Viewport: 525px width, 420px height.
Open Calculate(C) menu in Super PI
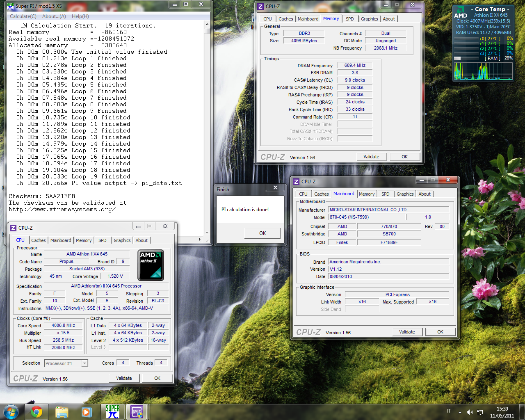pos(23,16)
